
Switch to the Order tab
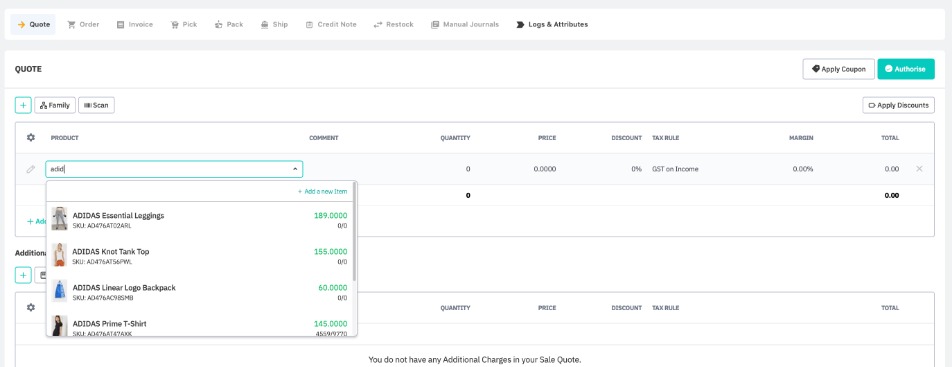coord(83,24)
